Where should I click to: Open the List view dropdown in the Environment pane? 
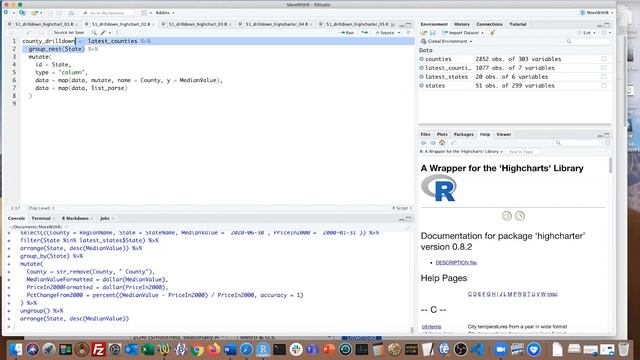pos(587,33)
